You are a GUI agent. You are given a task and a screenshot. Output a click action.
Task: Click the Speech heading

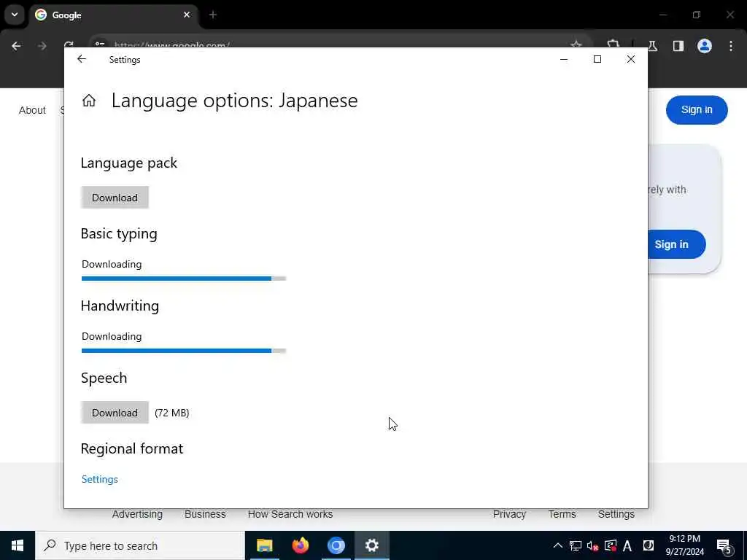coord(104,378)
